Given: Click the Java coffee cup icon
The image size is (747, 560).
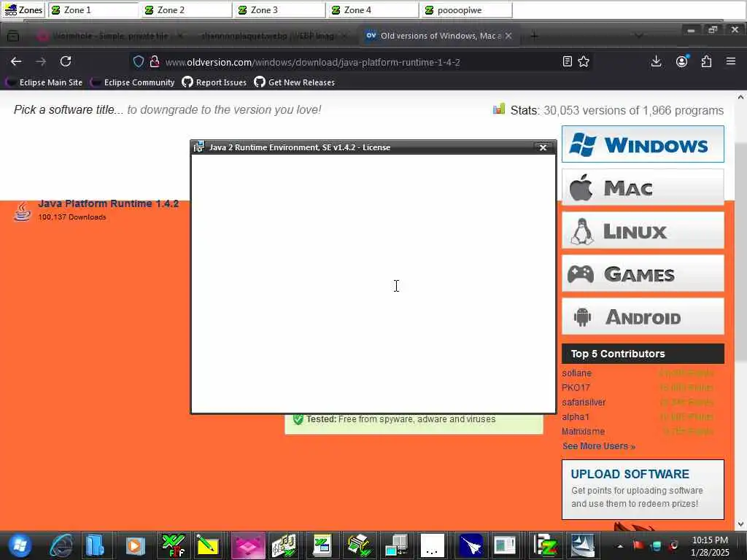Looking at the screenshot, I should point(22,211).
